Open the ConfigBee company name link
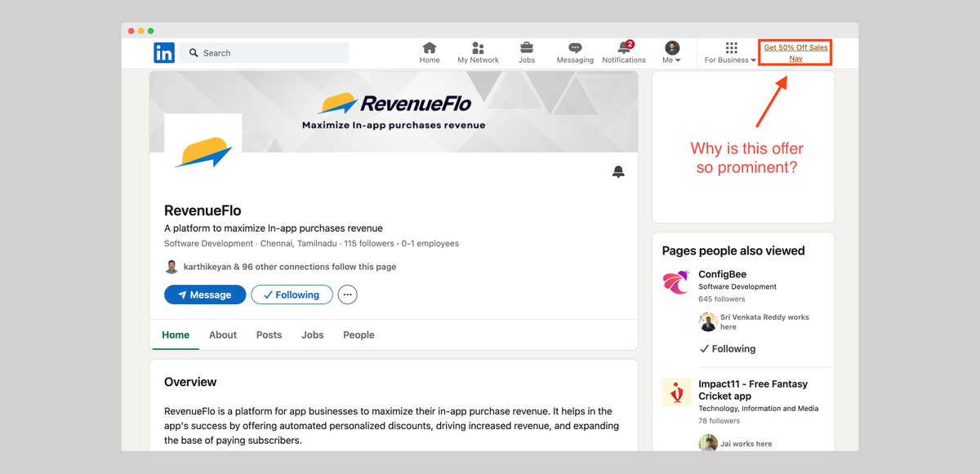Image resolution: width=980 pixels, height=474 pixels. (722, 274)
